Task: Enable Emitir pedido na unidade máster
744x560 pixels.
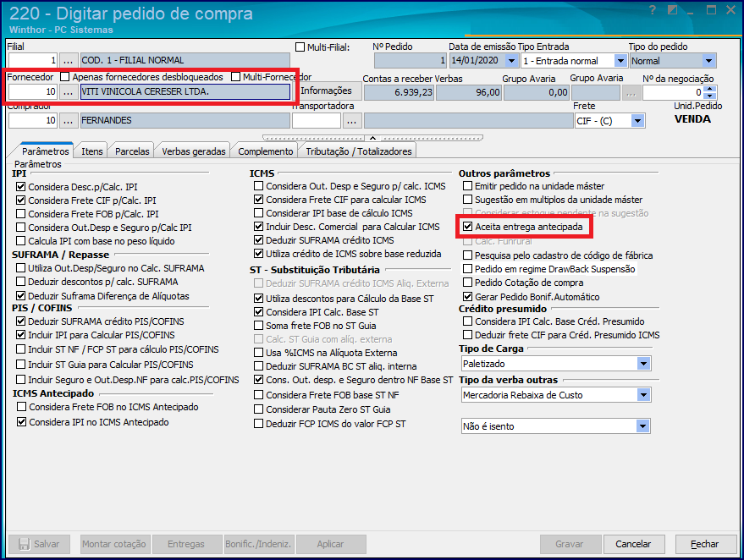Action: tap(468, 186)
